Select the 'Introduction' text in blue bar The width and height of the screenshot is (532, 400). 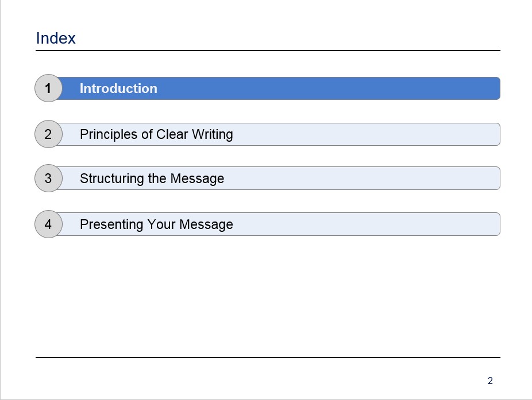click(118, 88)
